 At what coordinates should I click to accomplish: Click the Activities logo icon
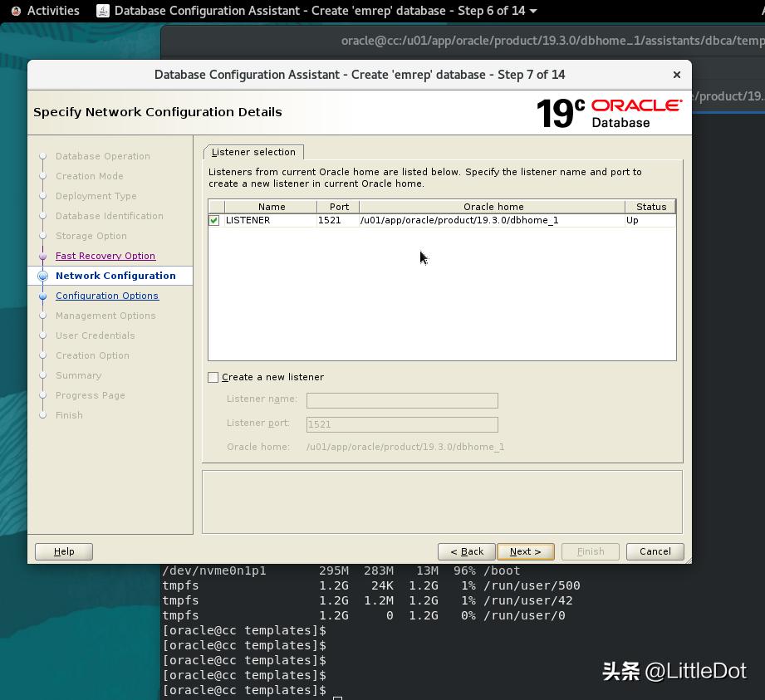16,11
